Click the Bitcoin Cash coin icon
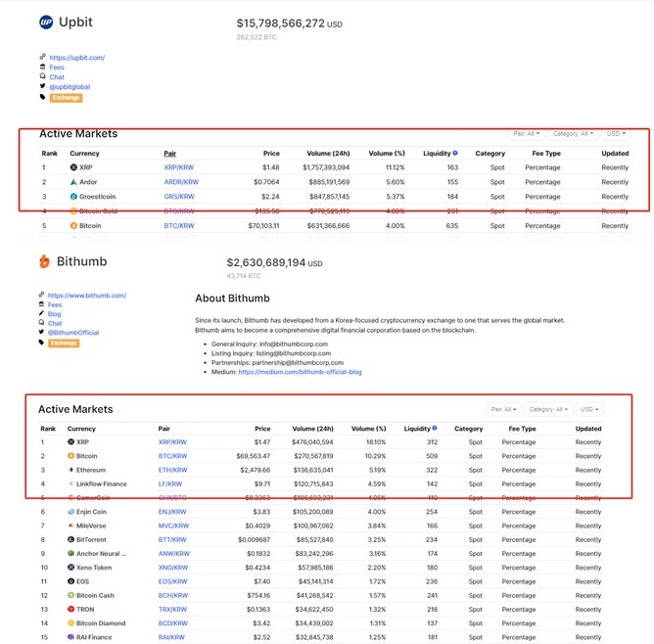This screenshot has width=654, height=644. [x=70, y=595]
